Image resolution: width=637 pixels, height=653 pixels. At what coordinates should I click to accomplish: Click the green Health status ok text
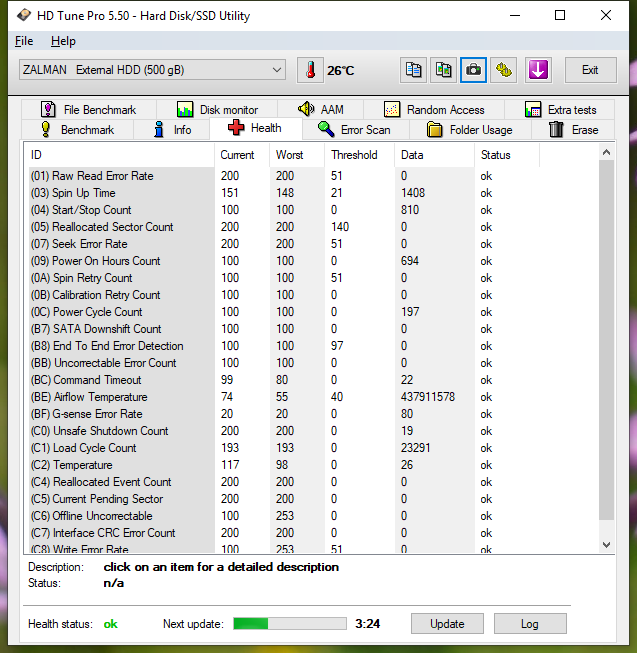(110, 624)
